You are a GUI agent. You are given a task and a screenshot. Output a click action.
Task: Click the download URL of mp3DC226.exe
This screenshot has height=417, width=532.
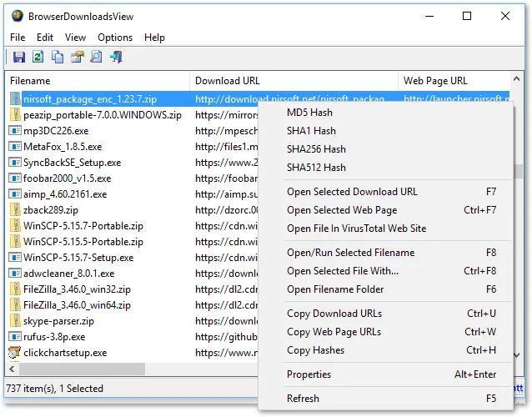[x=227, y=131]
